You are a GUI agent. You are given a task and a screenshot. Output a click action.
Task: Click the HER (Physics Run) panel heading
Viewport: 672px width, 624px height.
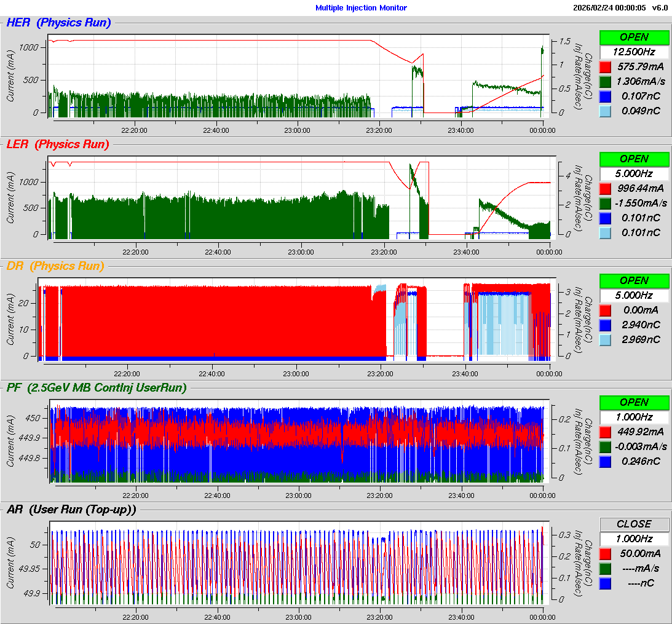(x=58, y=23)
